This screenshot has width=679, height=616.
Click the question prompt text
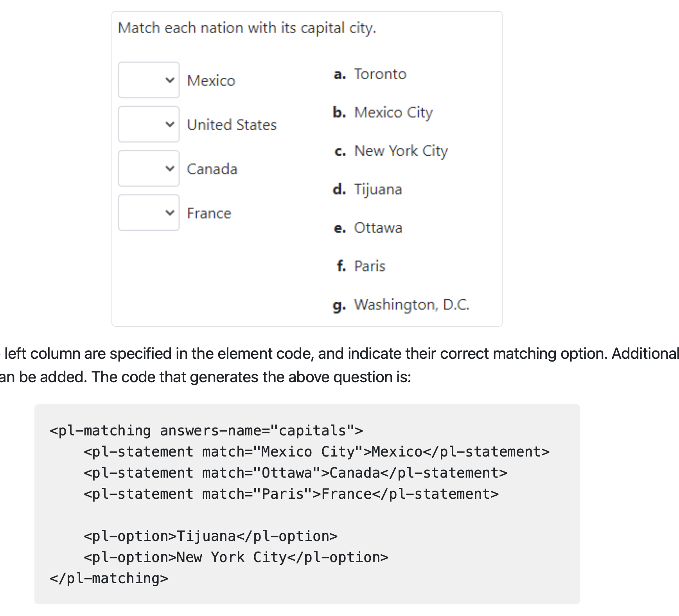(247, 27)
